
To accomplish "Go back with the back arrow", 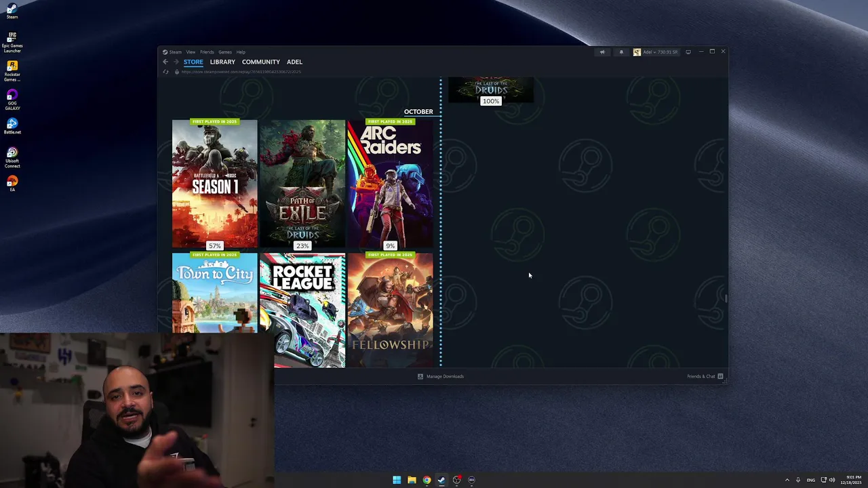I will pyautogui.click(x=165, y=62).
